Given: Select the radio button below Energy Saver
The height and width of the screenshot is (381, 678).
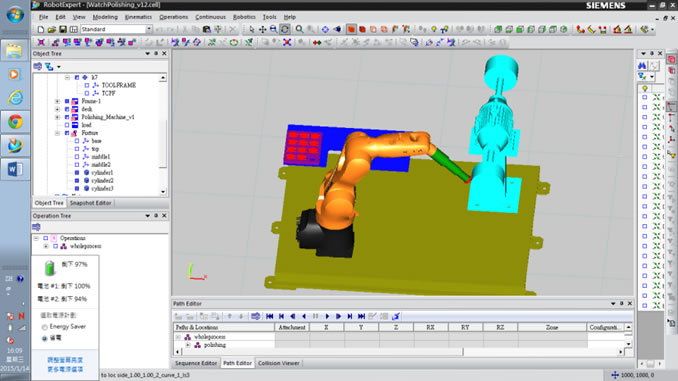Looking at the screenshot, I should (x=45, y=338).
